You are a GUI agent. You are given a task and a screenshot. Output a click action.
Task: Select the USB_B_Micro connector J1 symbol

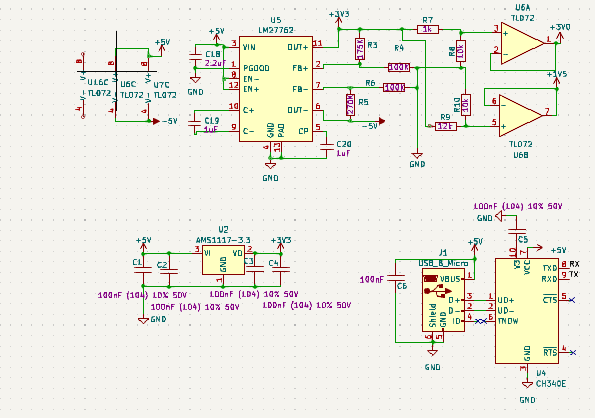(443, 300)
